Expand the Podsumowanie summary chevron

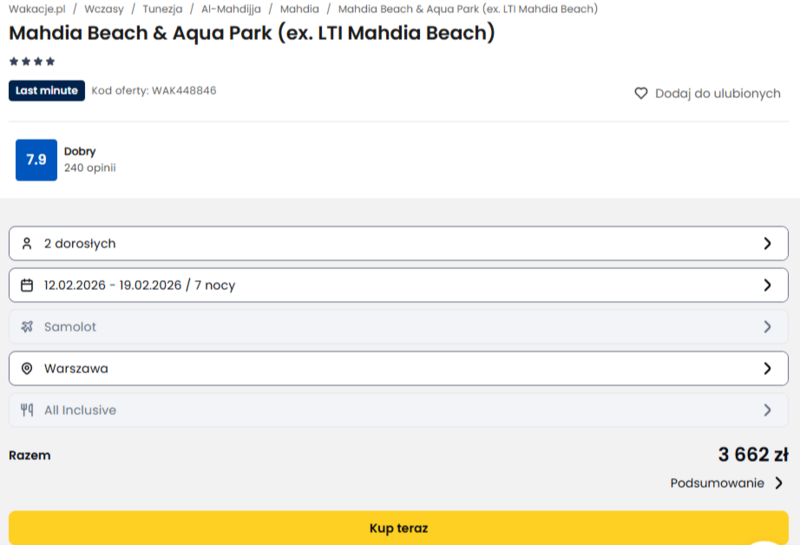coord(779,483)
